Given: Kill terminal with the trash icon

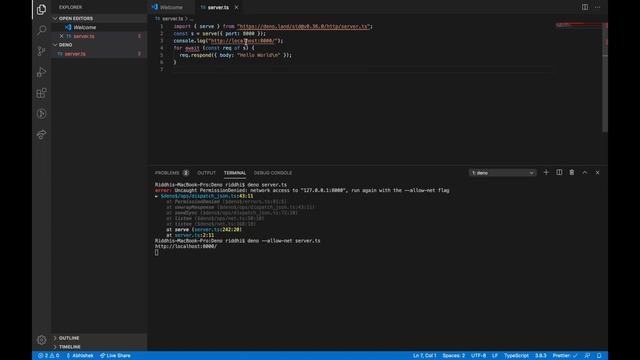Looking at the screenshot, I should (572, 173).
